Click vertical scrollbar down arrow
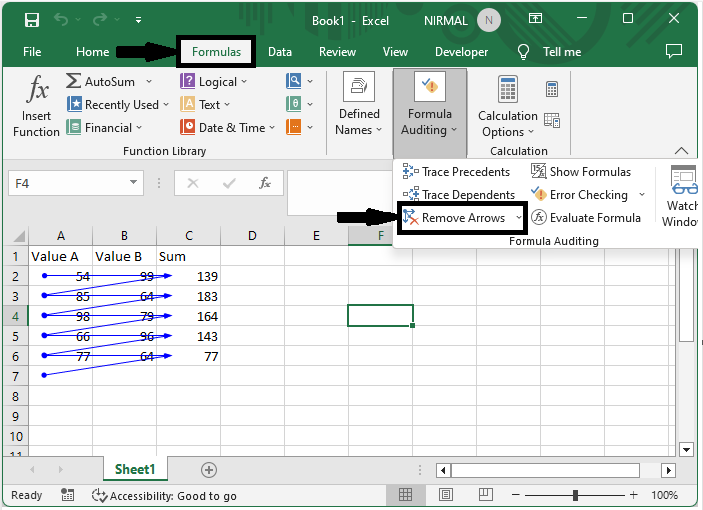703x510 pixels. pos(686,449)
